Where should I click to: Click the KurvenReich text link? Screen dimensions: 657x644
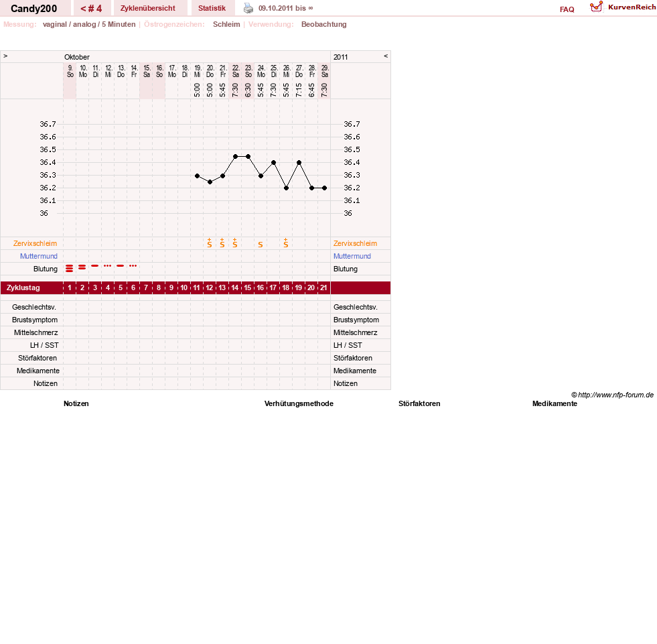[x=632, y=7]
